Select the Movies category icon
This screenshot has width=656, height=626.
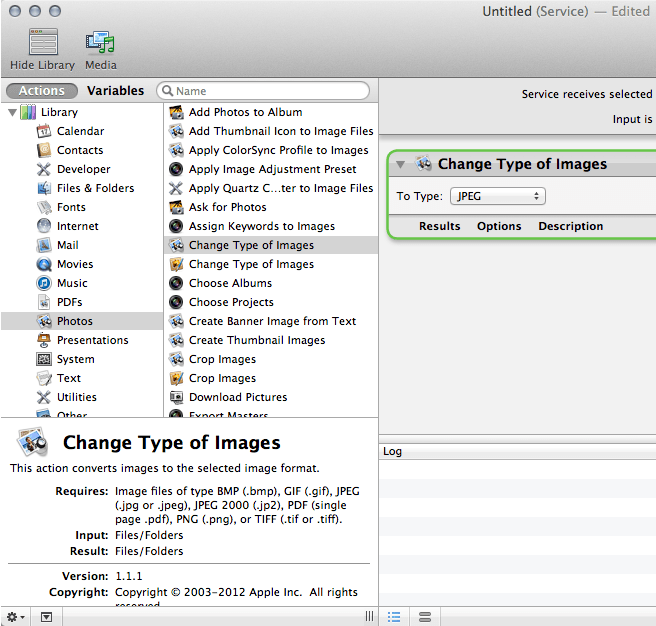[x=44, y=264]
